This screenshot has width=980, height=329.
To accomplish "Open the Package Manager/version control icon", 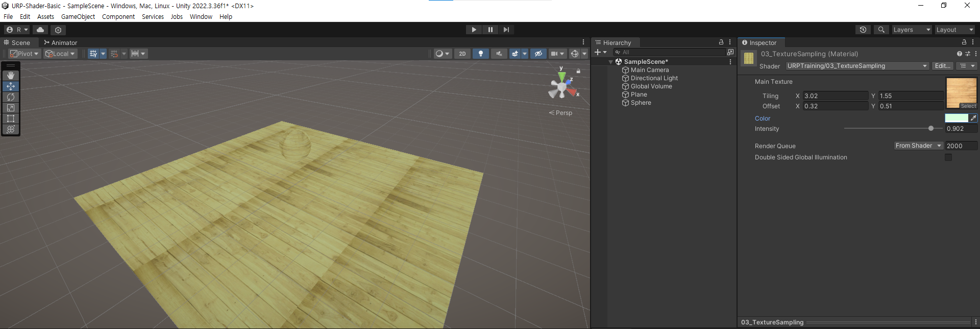I will point(58,30).
